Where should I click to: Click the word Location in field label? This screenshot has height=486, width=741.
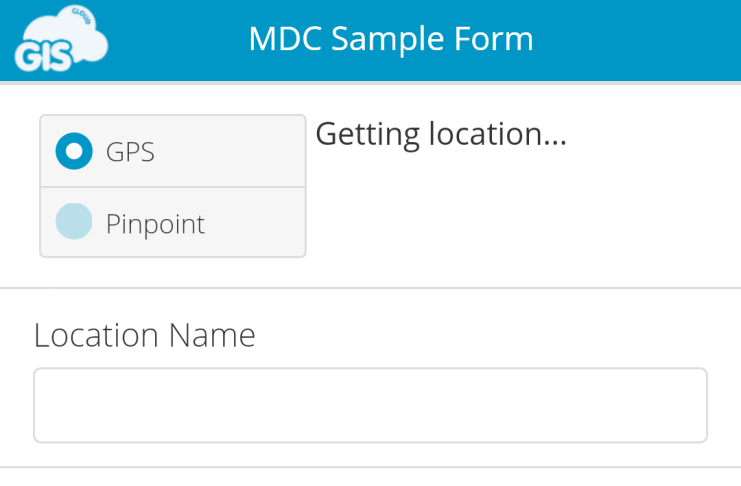(x=96, y=335)
